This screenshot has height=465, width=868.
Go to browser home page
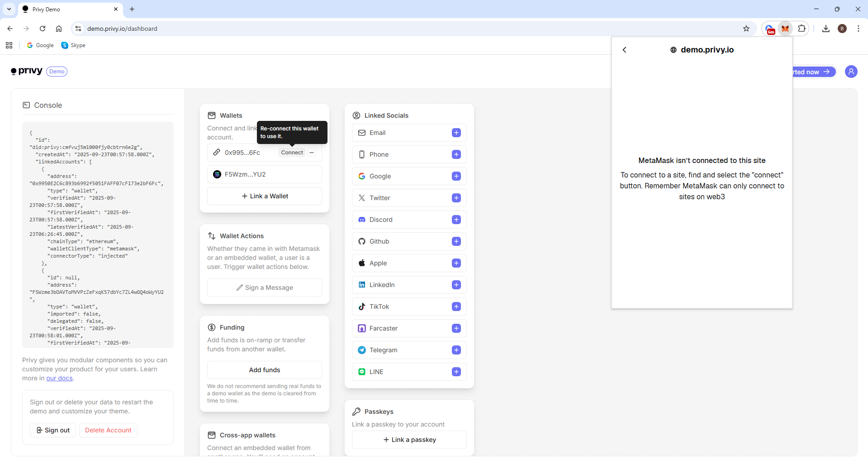(59, 29)
